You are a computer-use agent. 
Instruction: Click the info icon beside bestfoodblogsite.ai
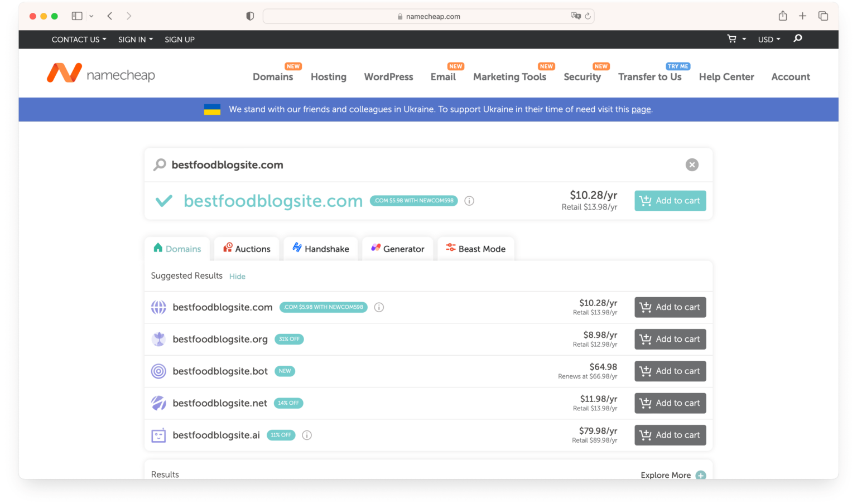pos(307,435)
